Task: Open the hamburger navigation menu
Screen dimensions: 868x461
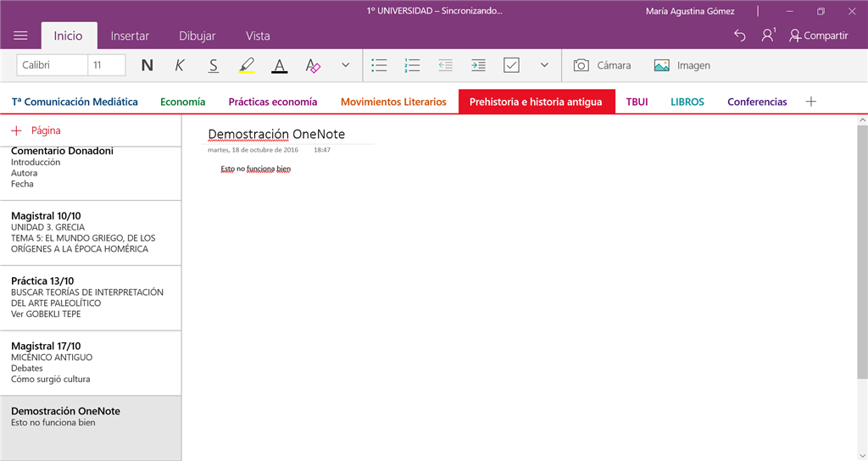Action: pyautogui.click(x=20, y=36)
